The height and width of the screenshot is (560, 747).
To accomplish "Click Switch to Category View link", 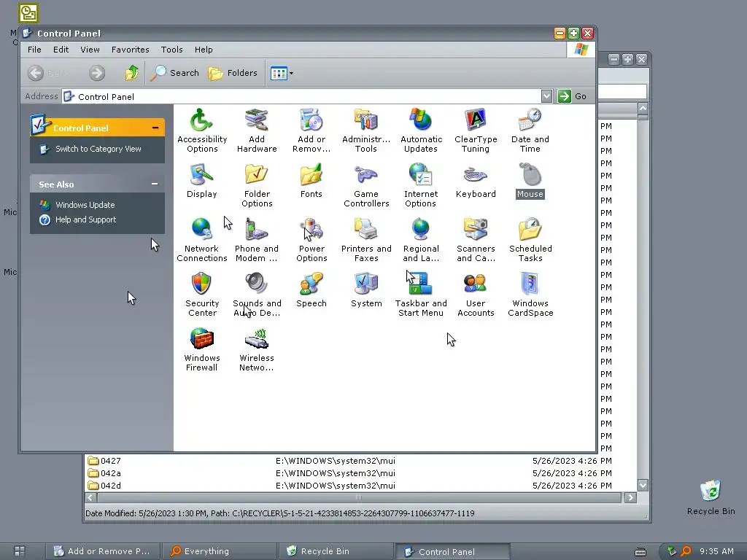I will 98,149.
